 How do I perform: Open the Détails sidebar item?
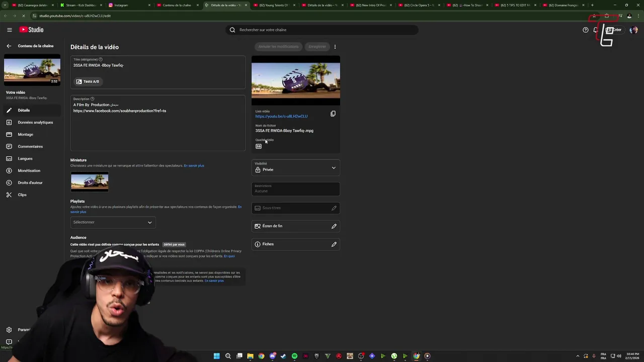(32, 110)
